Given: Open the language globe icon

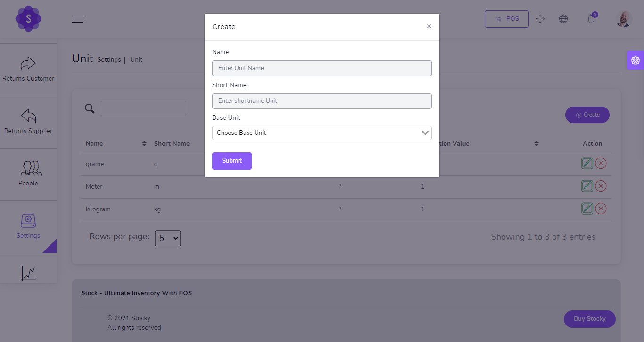Looking at the screenshot, I should (x=563, y=19).
